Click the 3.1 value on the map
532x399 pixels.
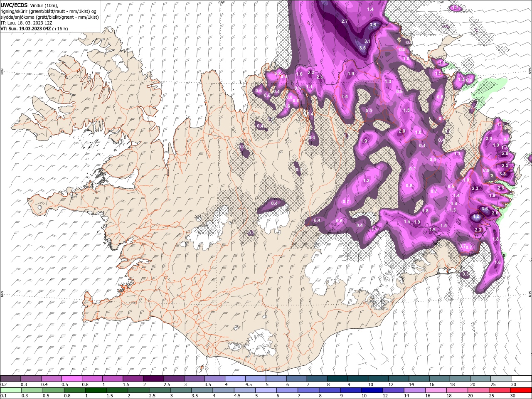pos(367,41)
